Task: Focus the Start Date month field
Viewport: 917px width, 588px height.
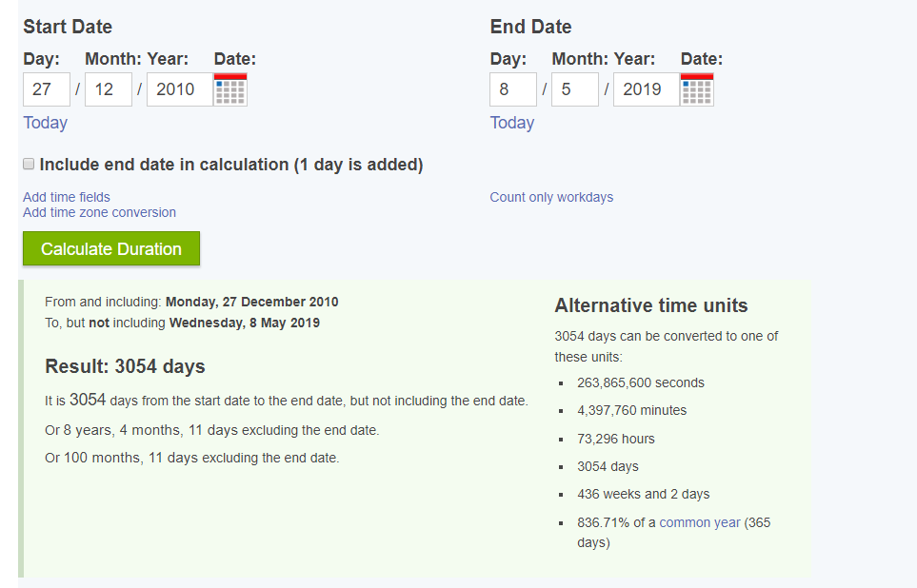Action: pyautogui.click(x=108, y=89)
